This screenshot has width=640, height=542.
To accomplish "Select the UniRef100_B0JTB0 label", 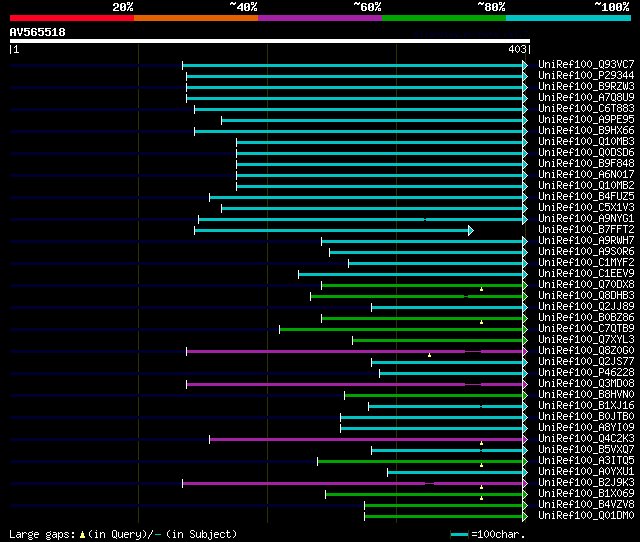I will coord(586,417).
